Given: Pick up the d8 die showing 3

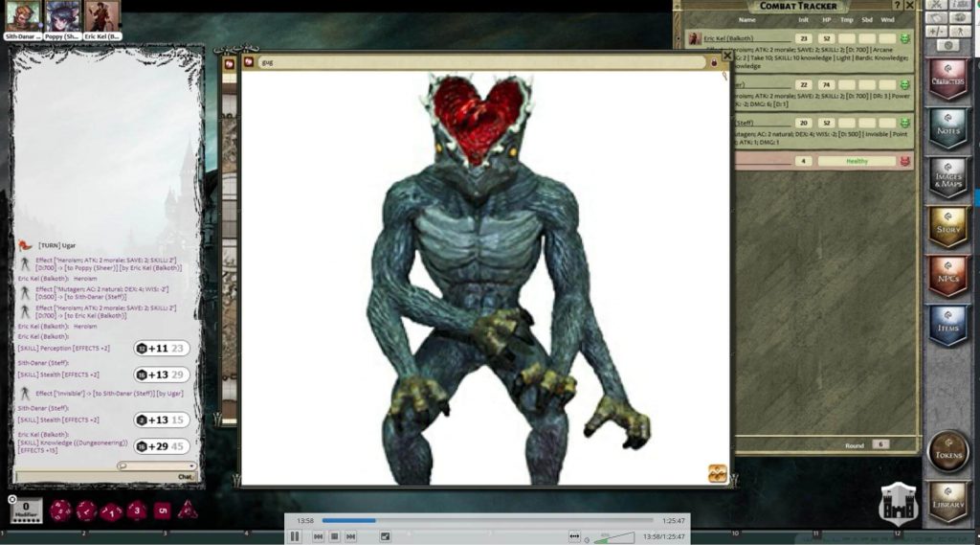Looking at the screenshot, I should [137, 511].
